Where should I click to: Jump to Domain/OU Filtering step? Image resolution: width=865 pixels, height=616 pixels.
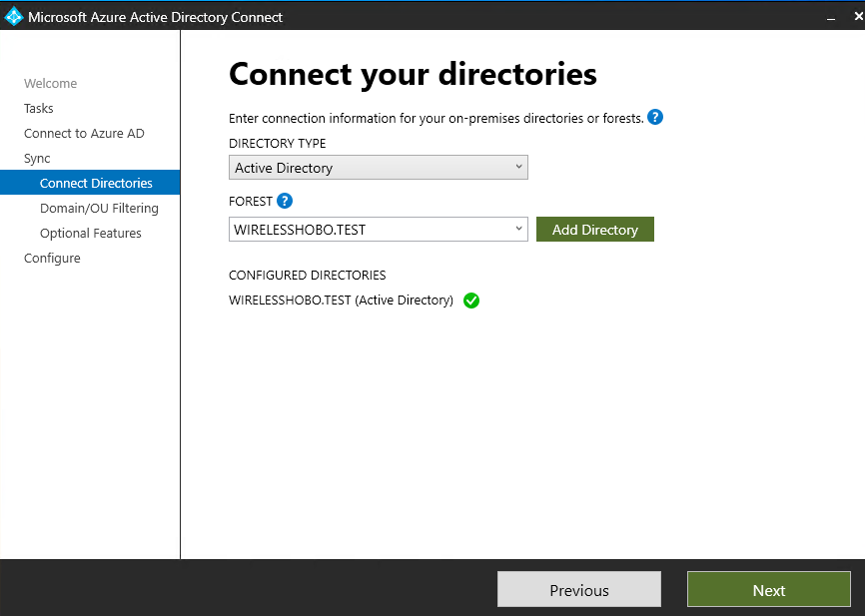tap(99, 209)
